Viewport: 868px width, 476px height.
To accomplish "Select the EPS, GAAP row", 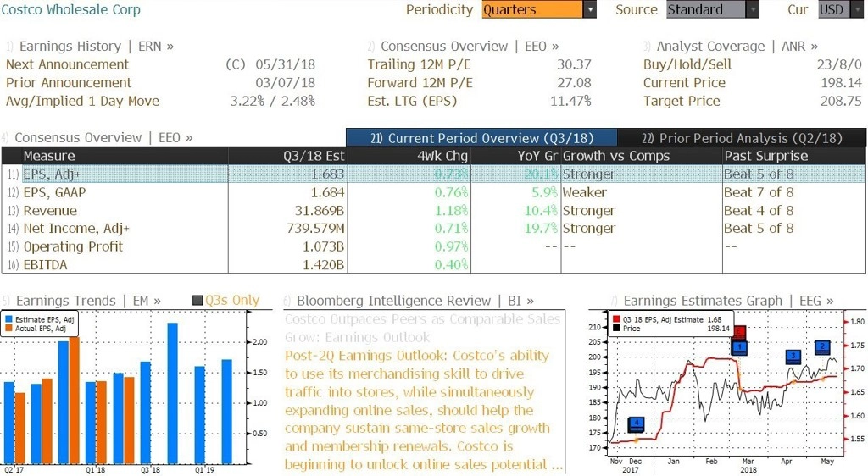I will pos(433,192).
